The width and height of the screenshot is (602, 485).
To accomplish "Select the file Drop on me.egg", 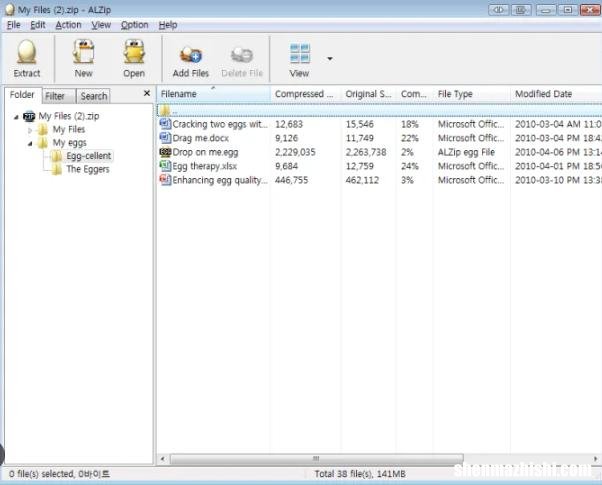I will [x=205, y=152].
